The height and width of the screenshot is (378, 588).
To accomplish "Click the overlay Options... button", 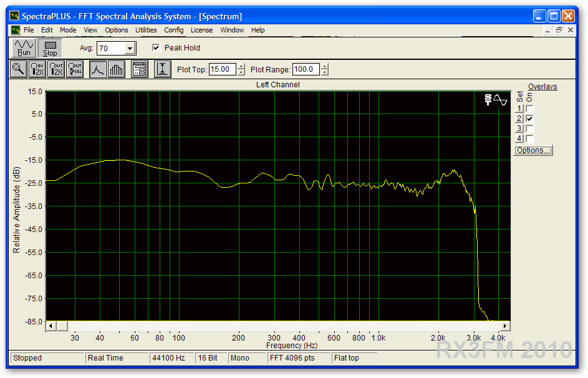I will click(x=533, y=150).
